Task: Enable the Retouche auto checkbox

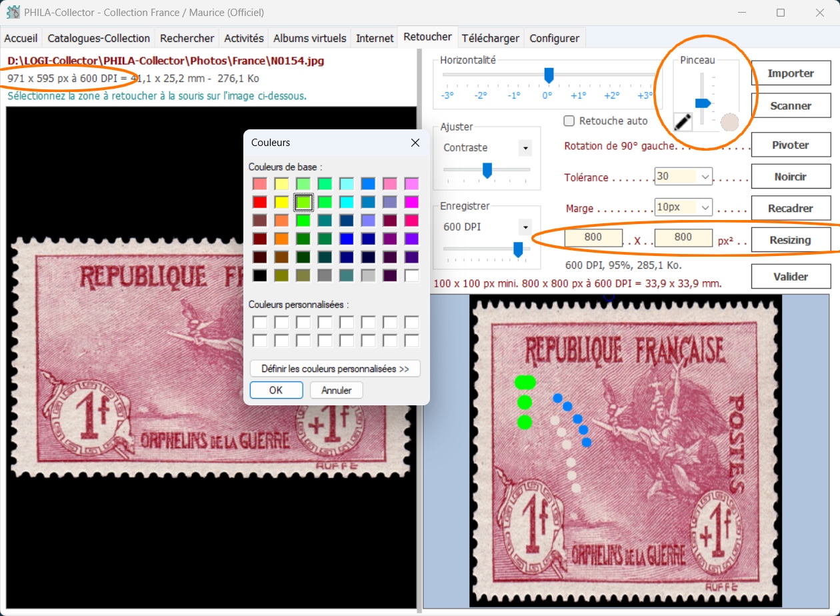Action: (569, 121)
